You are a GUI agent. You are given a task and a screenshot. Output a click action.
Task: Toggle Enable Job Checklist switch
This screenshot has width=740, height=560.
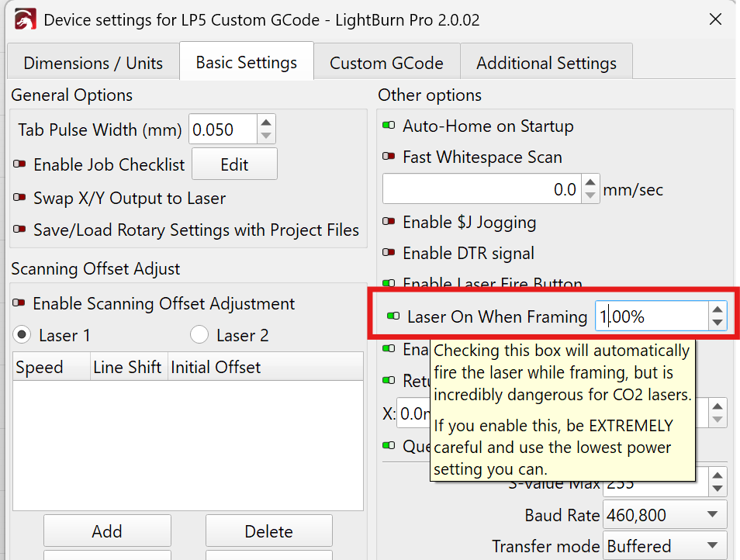click(20, 164)
